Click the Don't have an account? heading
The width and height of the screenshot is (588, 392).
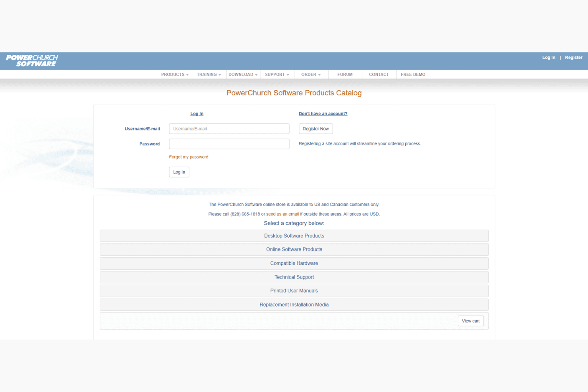323,114
